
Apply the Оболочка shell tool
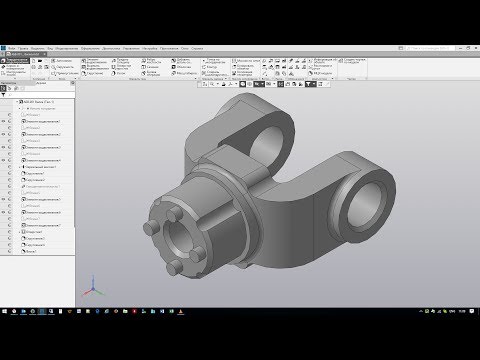[x=182, y=67]
